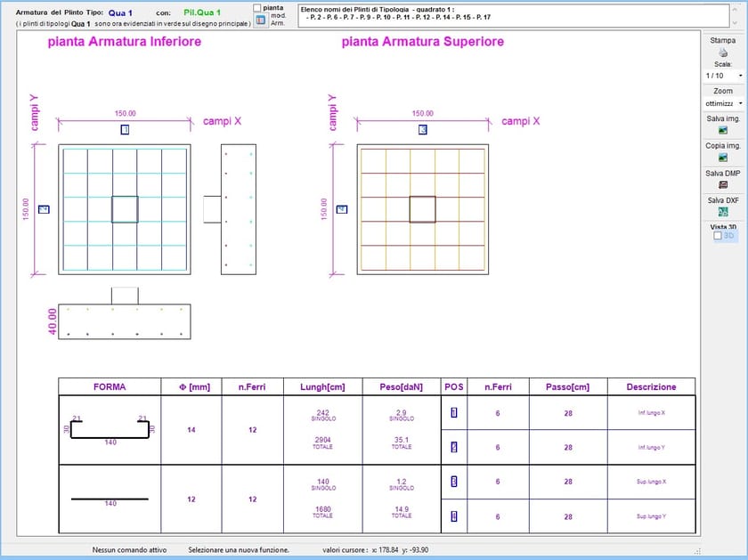Click the Salva img. save image icon

(721, 131)
